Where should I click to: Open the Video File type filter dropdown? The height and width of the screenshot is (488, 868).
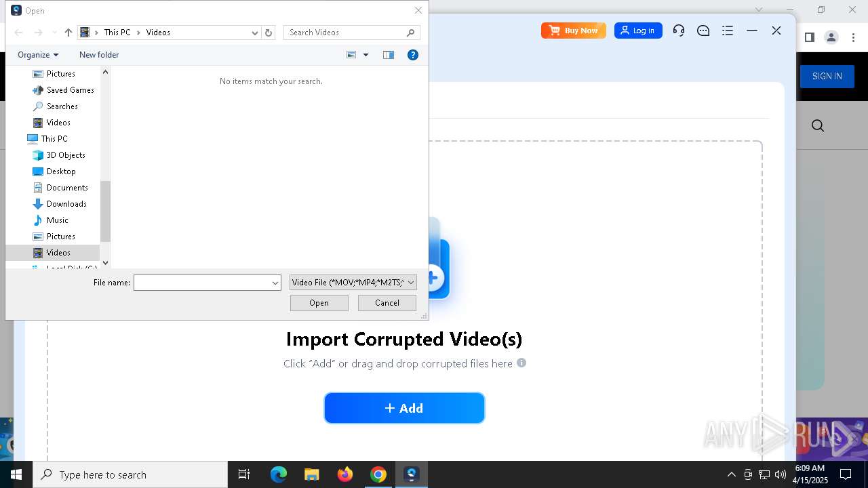tap(353, 283)
